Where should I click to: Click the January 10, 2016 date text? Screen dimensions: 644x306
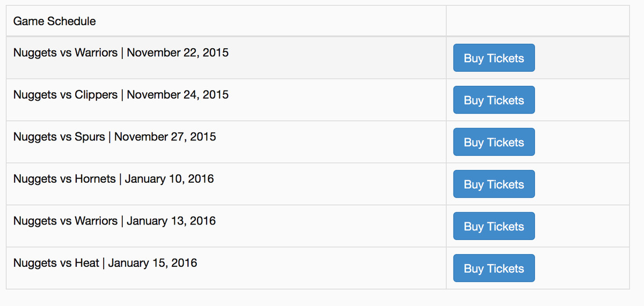click(x=169, y=179)
